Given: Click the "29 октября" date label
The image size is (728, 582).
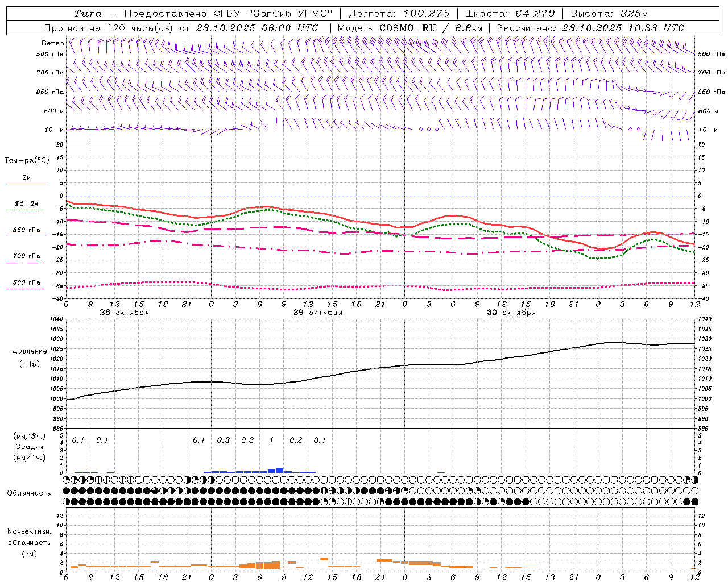Looking at the screenshot, I should click(x=318, y=313).
